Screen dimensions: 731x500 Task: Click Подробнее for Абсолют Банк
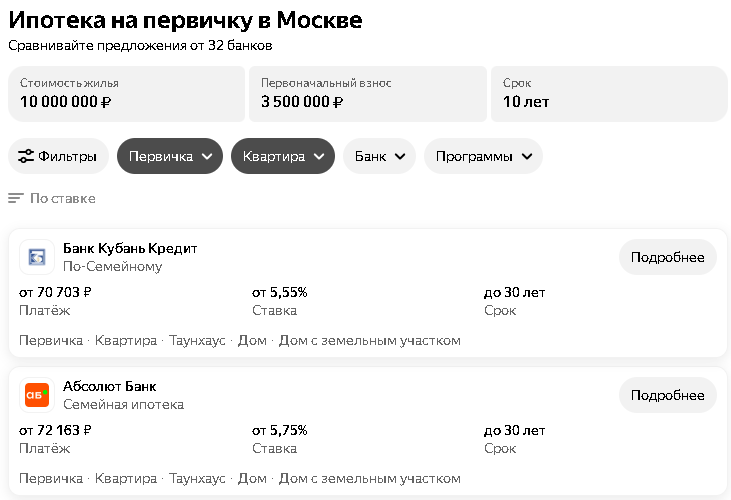click(x=668, y=395)
